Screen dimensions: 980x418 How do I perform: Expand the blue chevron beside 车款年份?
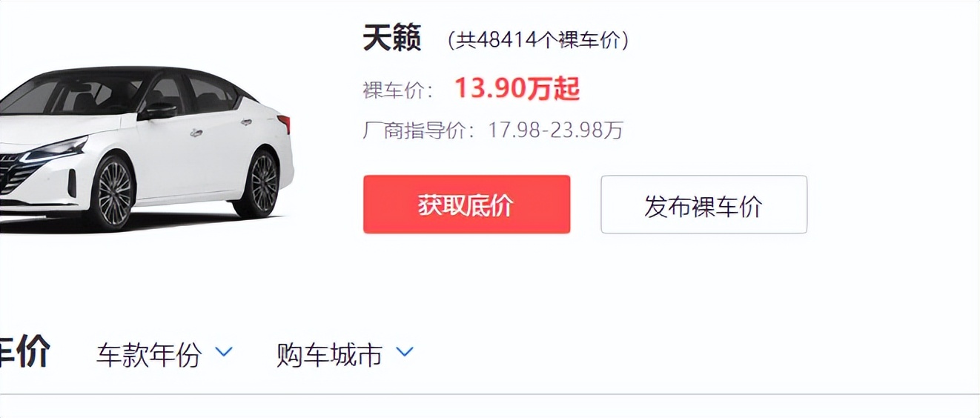tap(224, 351)
